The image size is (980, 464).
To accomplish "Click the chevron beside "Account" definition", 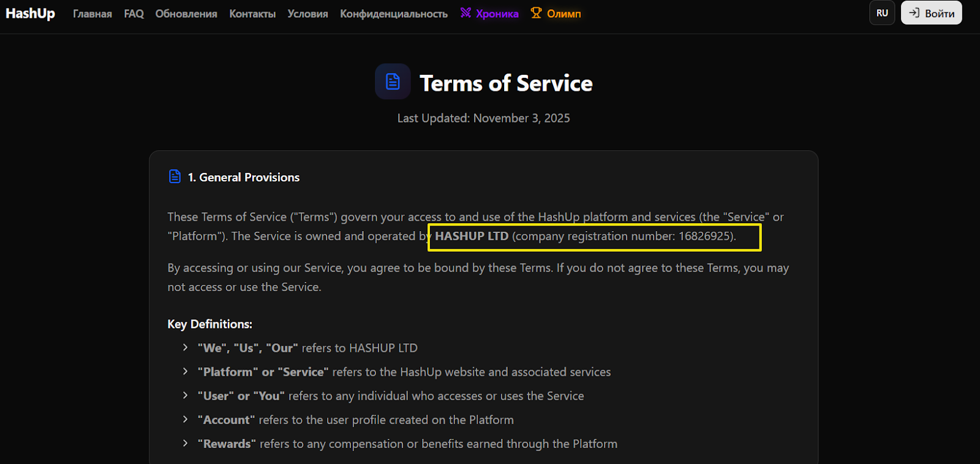I will 185,419.
